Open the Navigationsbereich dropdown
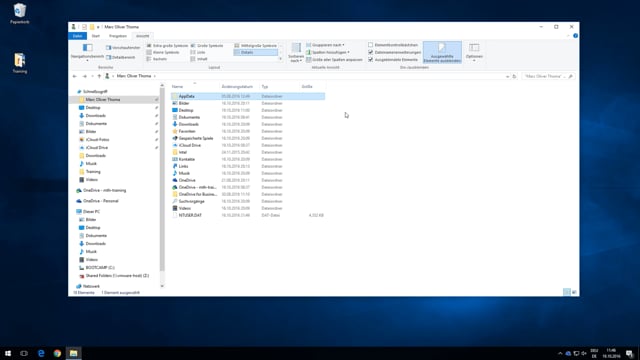 click(x=87, y=53)
